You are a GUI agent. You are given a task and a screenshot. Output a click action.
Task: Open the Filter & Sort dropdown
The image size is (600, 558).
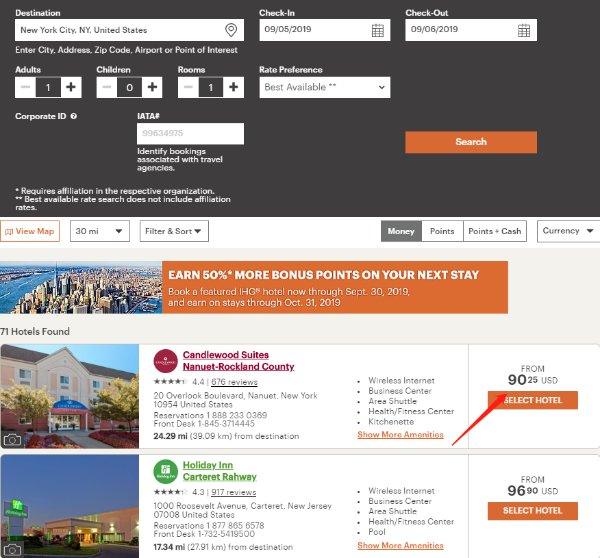174,231
